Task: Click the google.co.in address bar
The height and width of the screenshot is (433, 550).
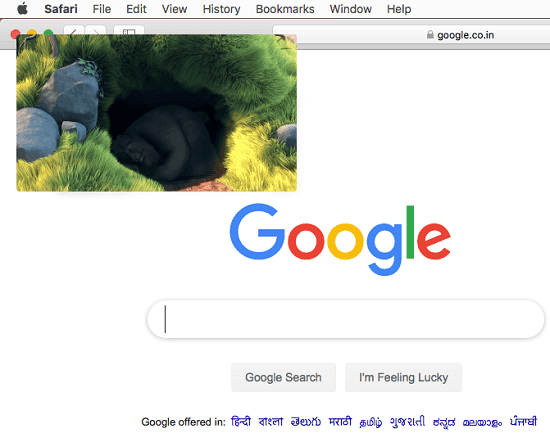Action: point(411,35)
